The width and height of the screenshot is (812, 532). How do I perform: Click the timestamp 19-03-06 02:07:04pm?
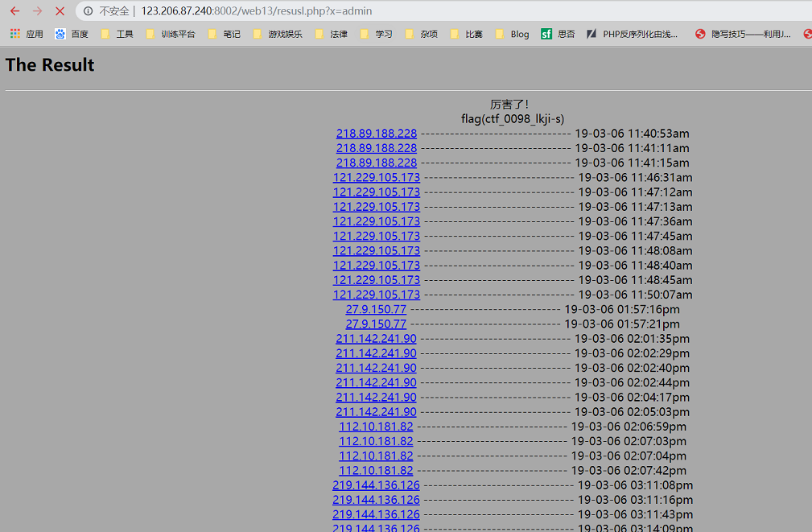(629, 456)
